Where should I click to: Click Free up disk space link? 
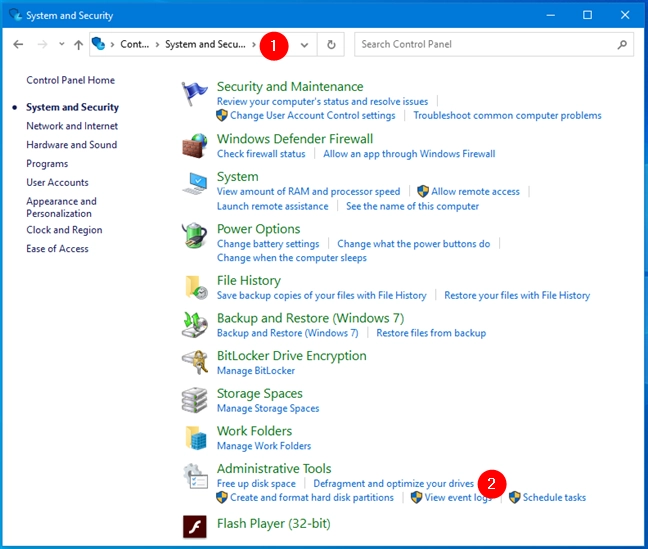[x=256, y=484]
